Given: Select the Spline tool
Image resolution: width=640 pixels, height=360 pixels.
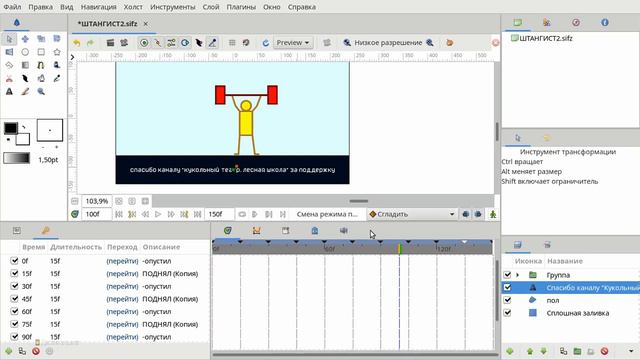Looking at the screenshot, I should tap(41, 65).
